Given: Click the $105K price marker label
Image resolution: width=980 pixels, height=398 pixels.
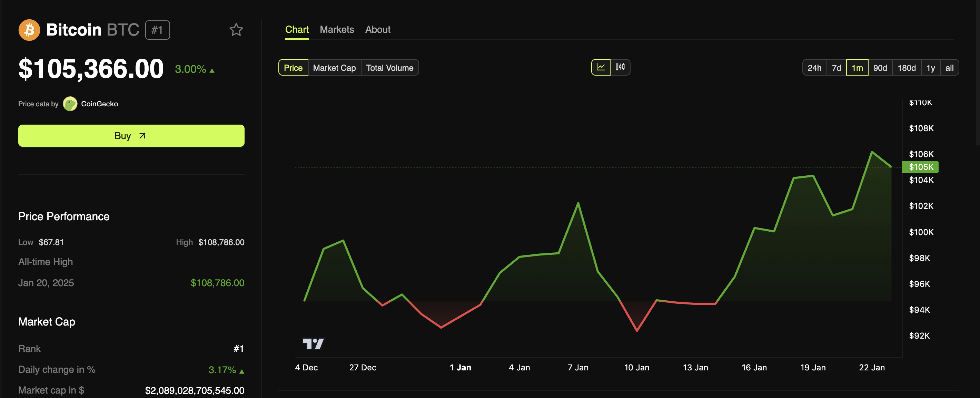Looking at the screenshot, I should pyautogui.click(x=920, y=167).
